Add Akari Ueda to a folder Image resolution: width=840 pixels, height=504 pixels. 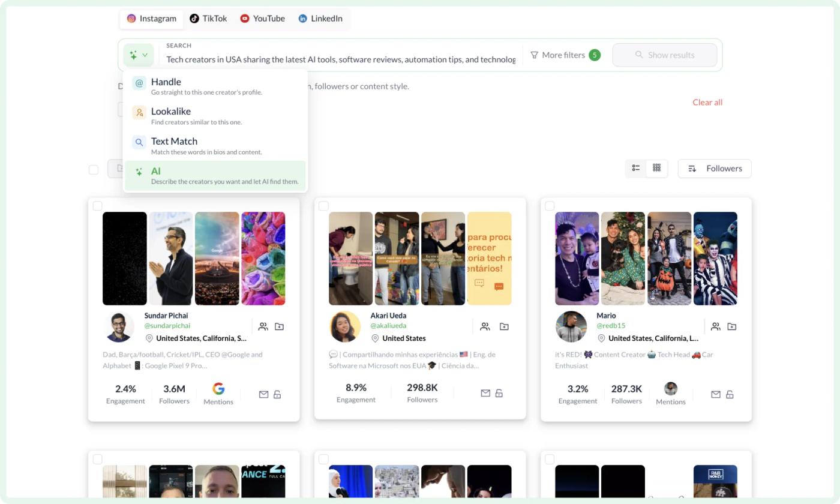(x=504, y=326)
